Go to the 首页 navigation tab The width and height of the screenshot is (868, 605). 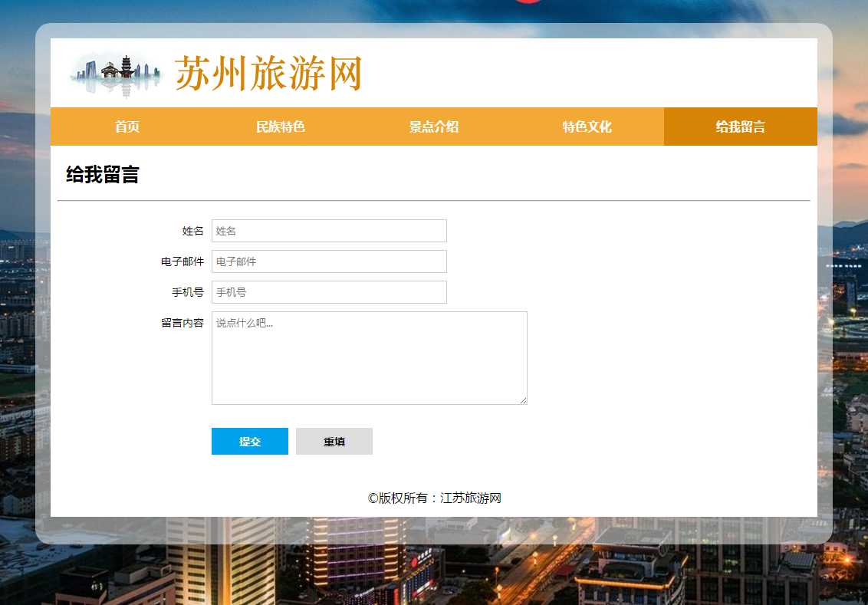point(127,127)
